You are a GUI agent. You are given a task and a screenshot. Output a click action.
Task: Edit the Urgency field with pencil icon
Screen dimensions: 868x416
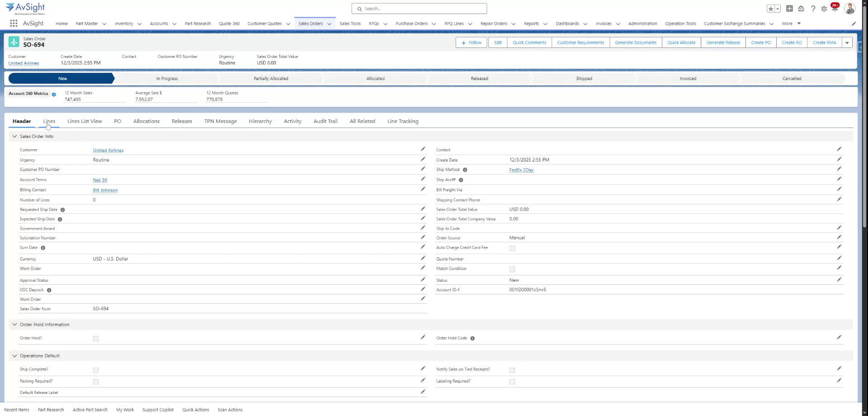[x=423, y=159]
